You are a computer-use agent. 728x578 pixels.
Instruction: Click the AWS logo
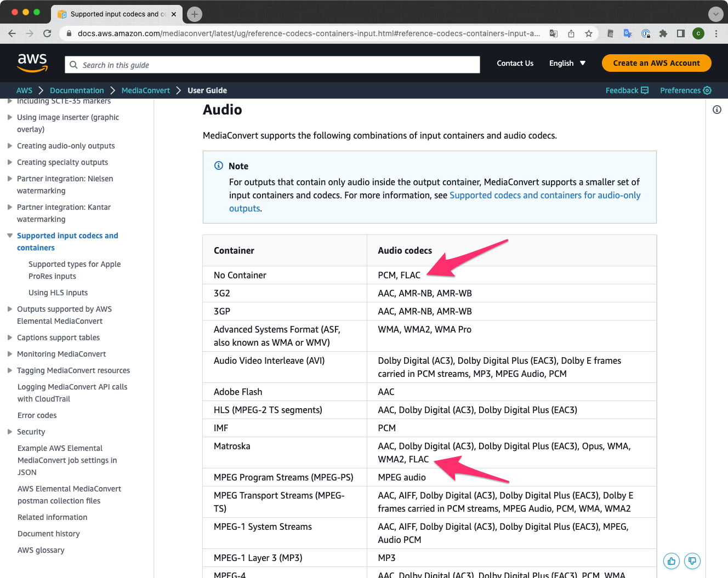coord(32,63)
